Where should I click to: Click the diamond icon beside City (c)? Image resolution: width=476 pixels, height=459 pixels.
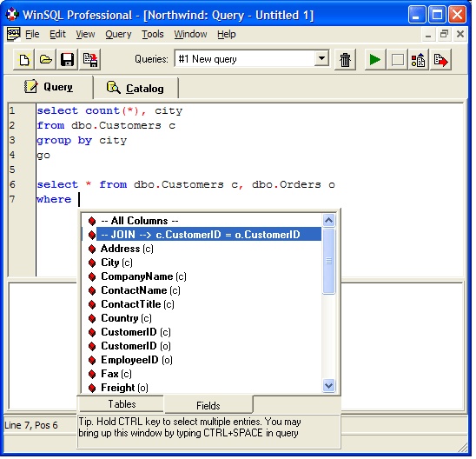pyautogui.click(x=92, y=263)
